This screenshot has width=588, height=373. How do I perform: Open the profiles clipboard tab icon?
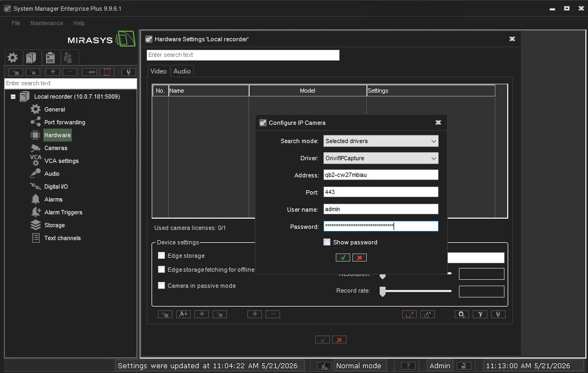tap(50, 58)
